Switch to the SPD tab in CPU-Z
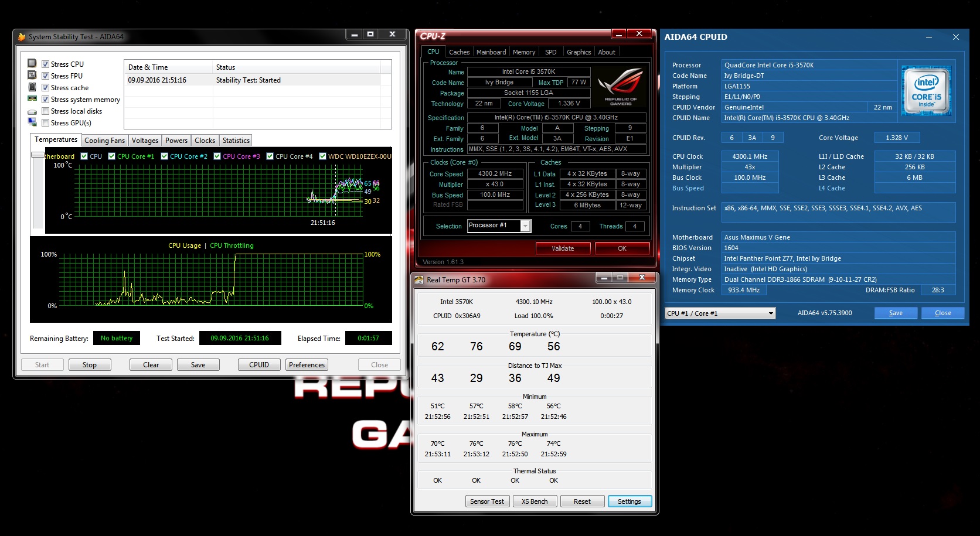 click(551, 52)
